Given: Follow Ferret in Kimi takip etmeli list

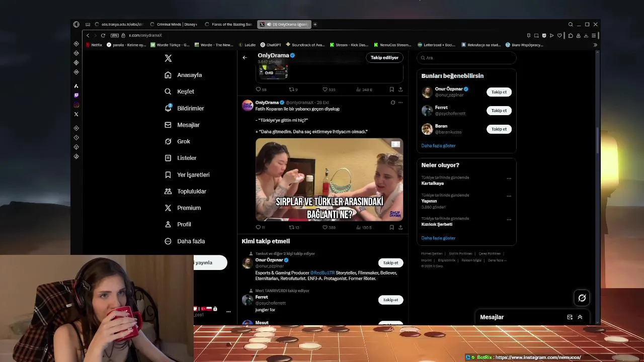Looking at the screenshot, I should [390, 300].
